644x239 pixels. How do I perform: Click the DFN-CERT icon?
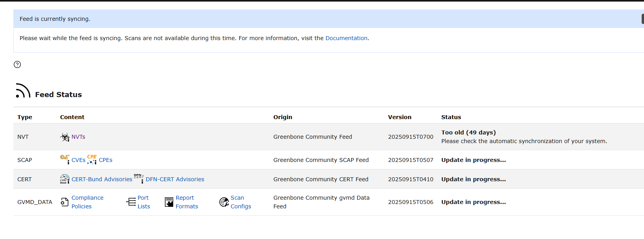(x=139, y=178)
